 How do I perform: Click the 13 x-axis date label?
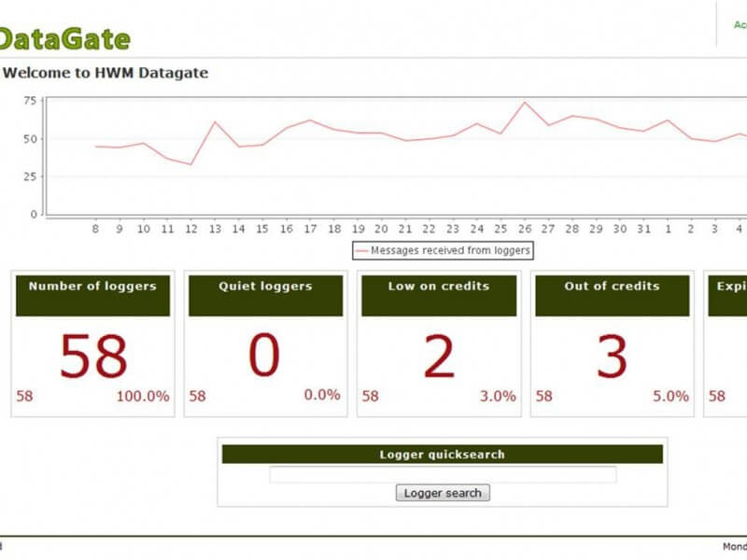point(215,229)
